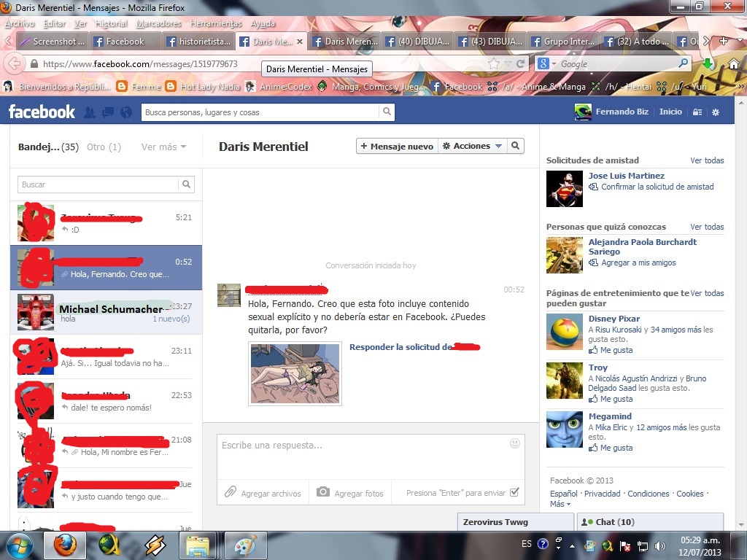The image size is (747, 560).
Task: Open 'Hot Lady Nadia' bookmark
Action: (203, 87)
